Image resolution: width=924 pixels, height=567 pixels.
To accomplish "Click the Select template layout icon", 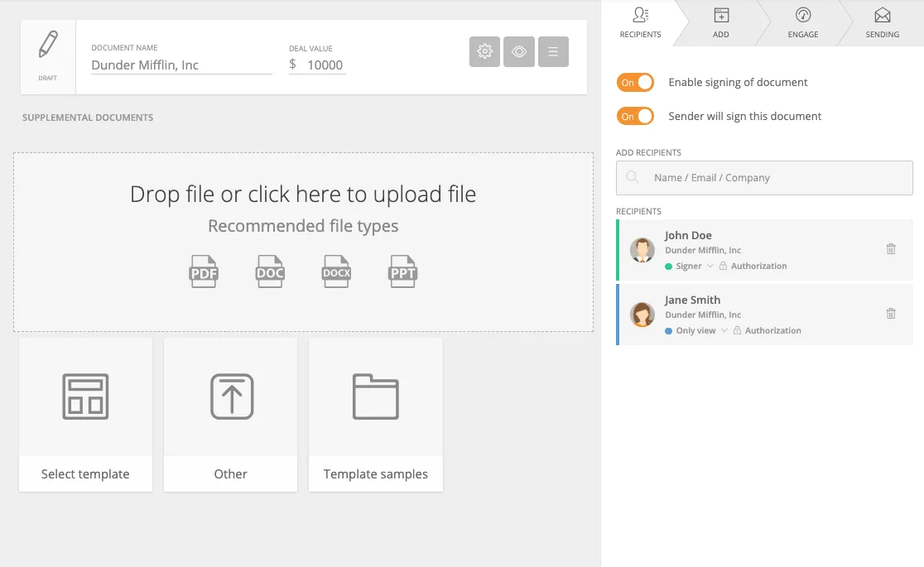I will [85, 396].
